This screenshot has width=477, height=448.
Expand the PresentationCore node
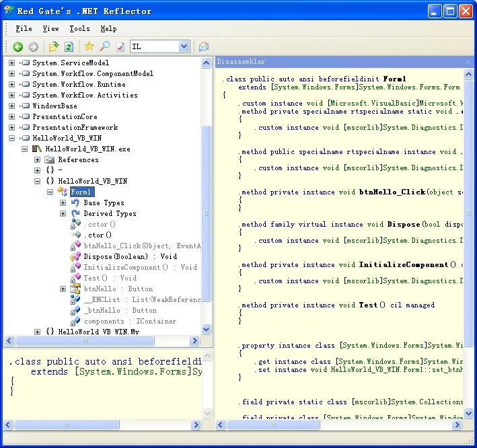(x=11, y=116)
